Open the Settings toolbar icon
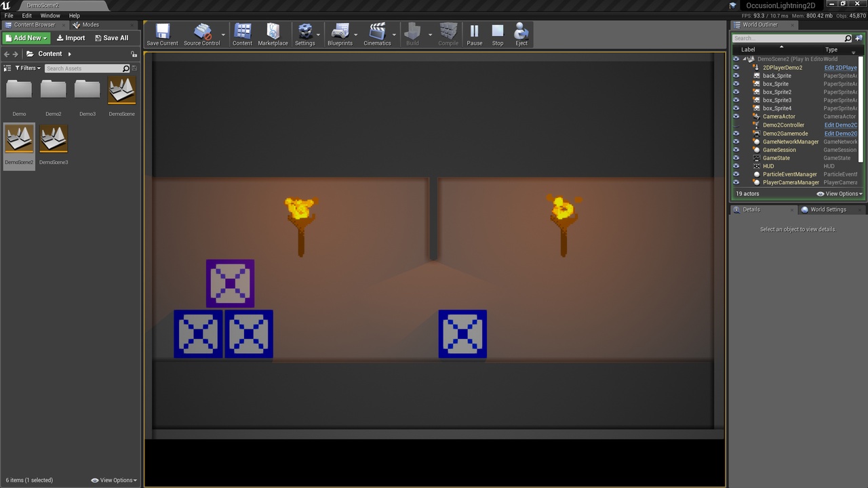Viewport: 868px width, 488px height. tap(305, 35)
